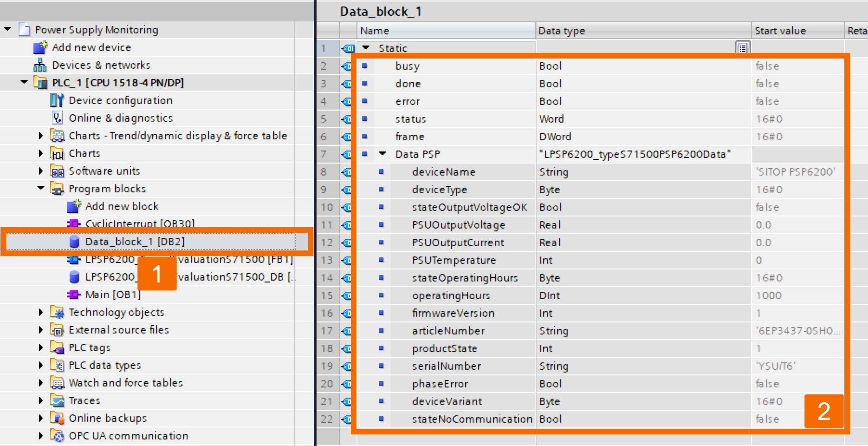Select Devices & networks entry

click(101, 65)
